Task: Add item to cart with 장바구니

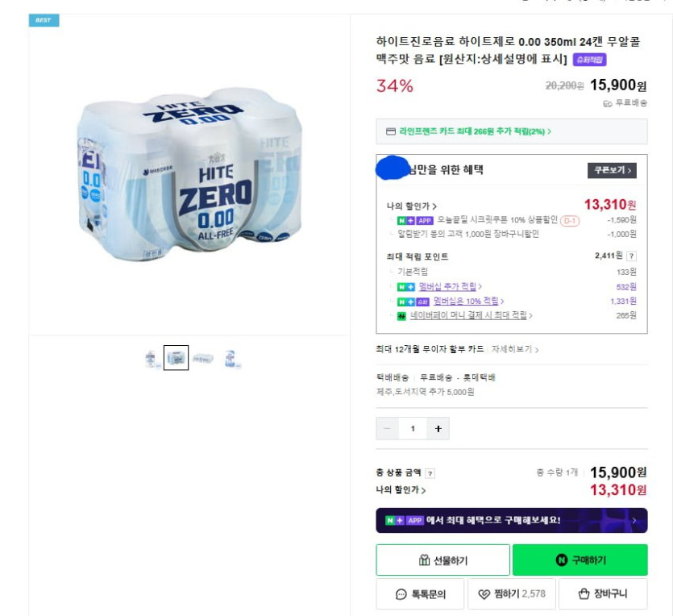Action: coord(604,594)
